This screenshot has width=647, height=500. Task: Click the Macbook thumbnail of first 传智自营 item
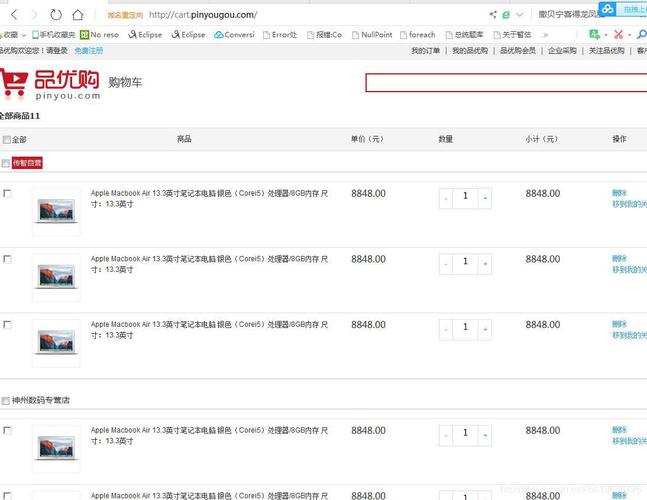(56, 212)
